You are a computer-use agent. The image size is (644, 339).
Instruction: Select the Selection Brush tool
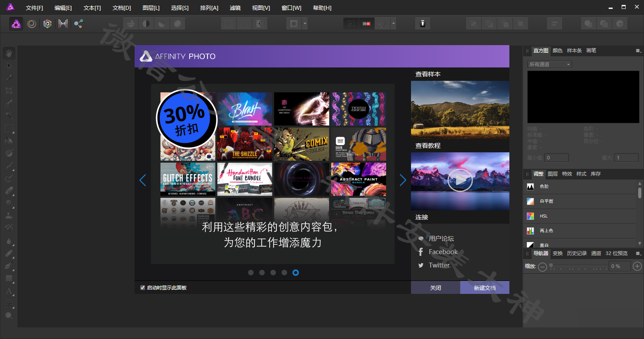(x=9, y=104)
